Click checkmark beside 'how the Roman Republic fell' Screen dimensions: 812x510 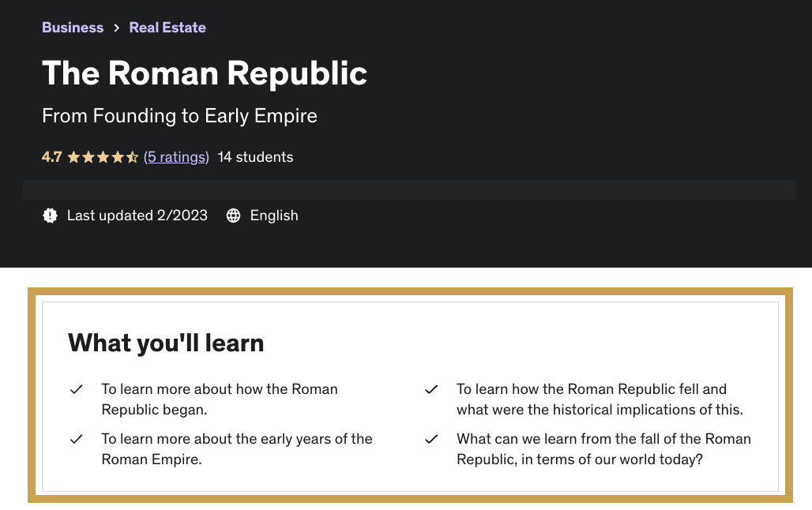click(431, 389)
